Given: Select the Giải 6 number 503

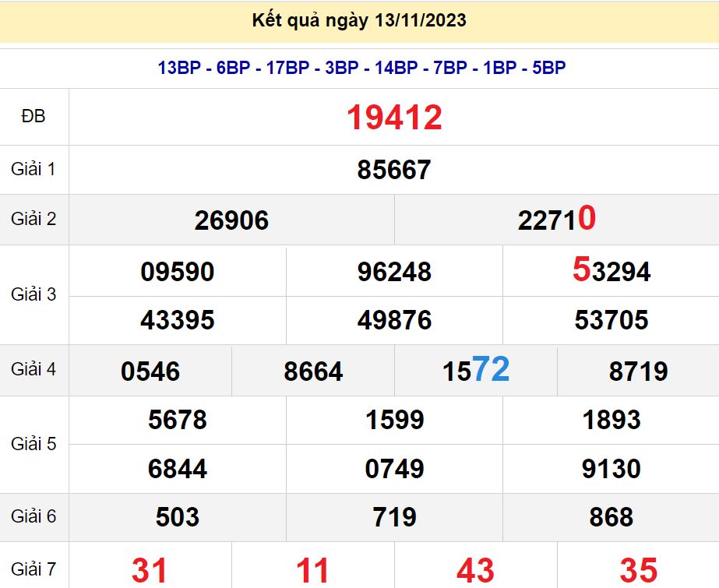Looking at the screenshot, I should click(178, 517).
